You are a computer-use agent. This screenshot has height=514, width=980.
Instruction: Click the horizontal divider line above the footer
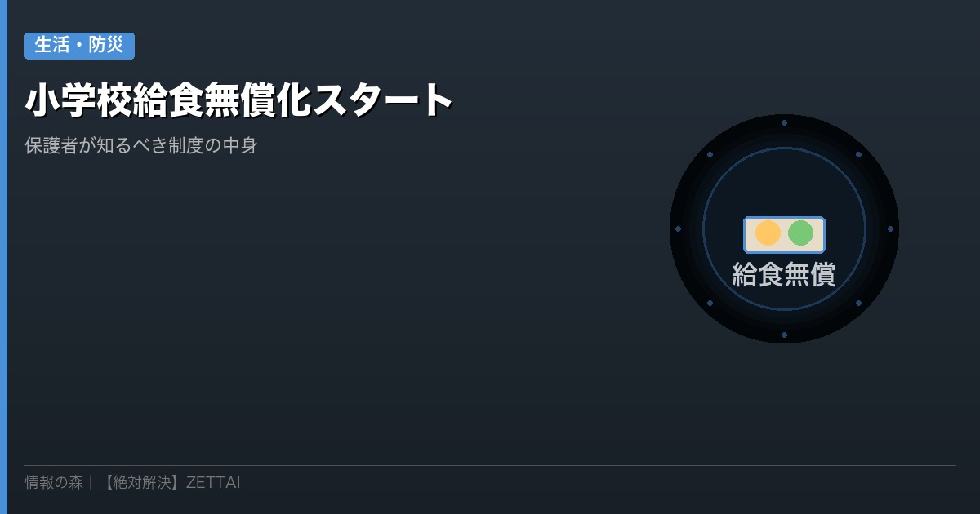coord(490,465)
